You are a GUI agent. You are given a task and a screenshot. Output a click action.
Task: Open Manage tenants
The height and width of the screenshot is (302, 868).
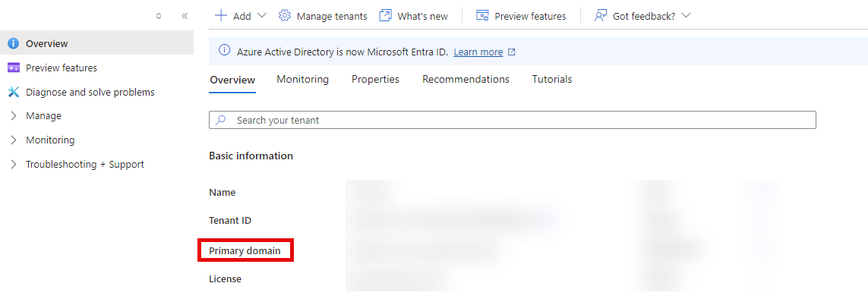332,16
